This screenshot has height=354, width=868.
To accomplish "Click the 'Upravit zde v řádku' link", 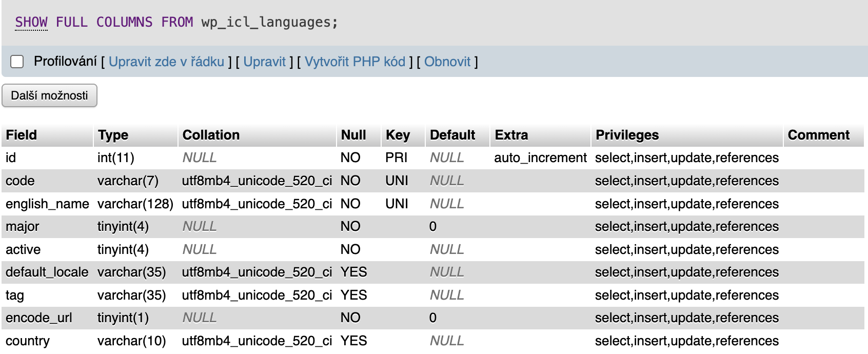I will [x=166, y=62].
